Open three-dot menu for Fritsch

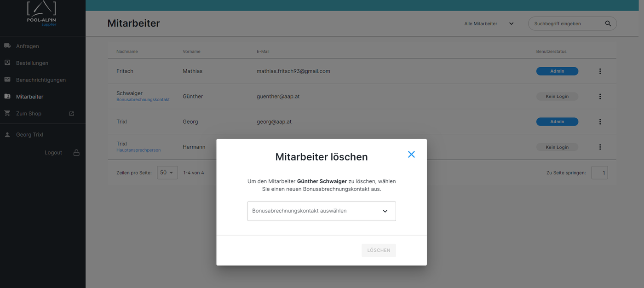pos(600,71)
